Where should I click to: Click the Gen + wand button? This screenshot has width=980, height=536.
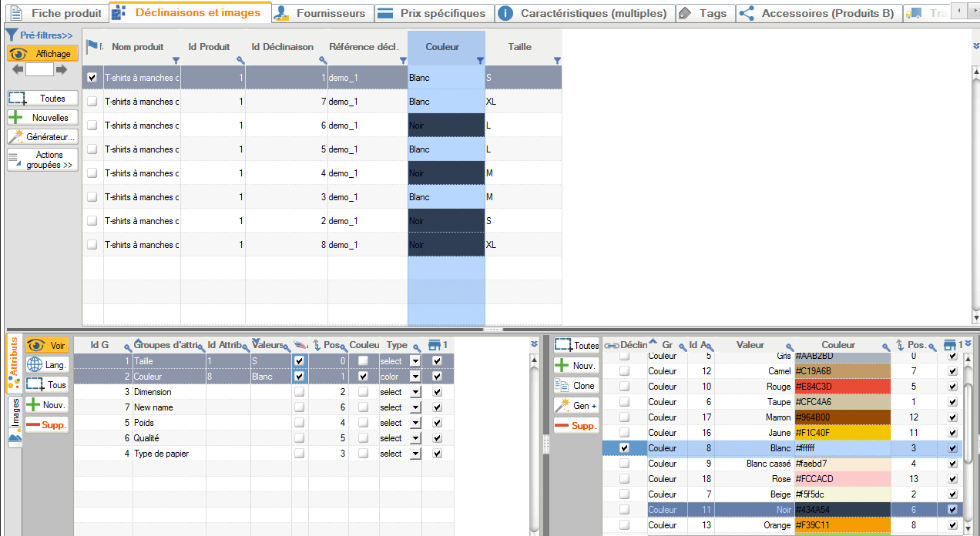tap(576, 406)
